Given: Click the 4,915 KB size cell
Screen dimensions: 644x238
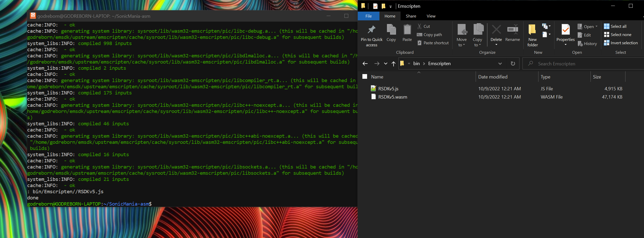Looking at the screenshot, I should coord(613,89).
